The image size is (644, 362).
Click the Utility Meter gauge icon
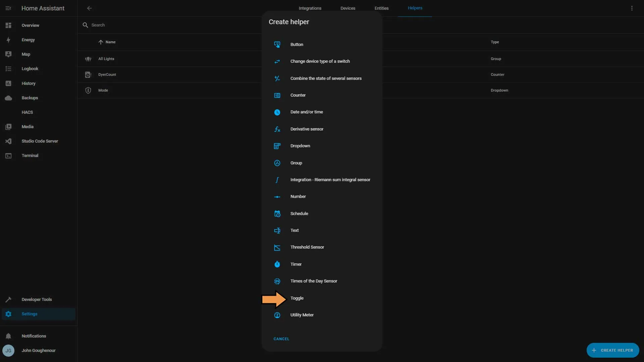coord(277,315)
